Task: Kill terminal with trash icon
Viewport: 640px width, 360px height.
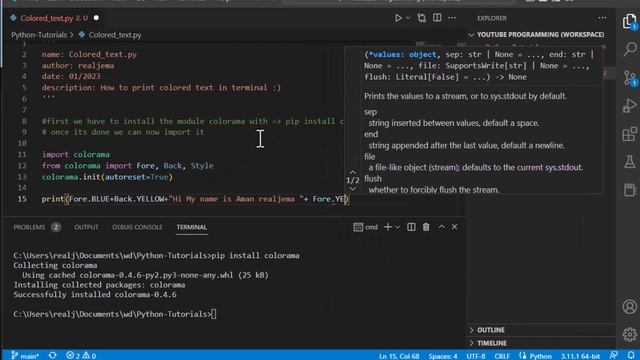Action: click(x=426, y=227)
